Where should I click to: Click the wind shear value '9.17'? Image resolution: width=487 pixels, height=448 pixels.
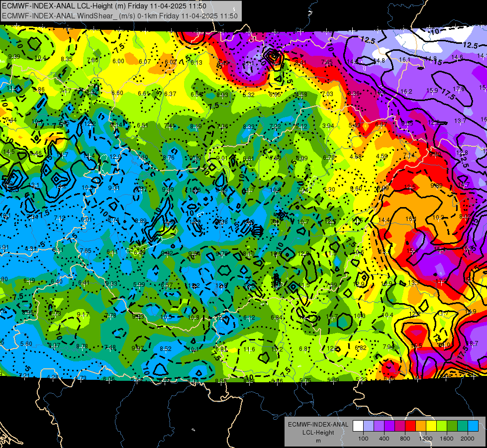83,314
